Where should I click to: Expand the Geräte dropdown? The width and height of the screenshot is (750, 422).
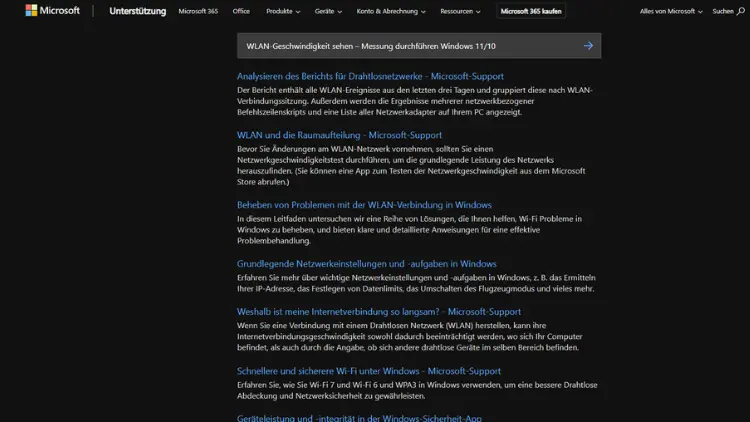[328, 11]
